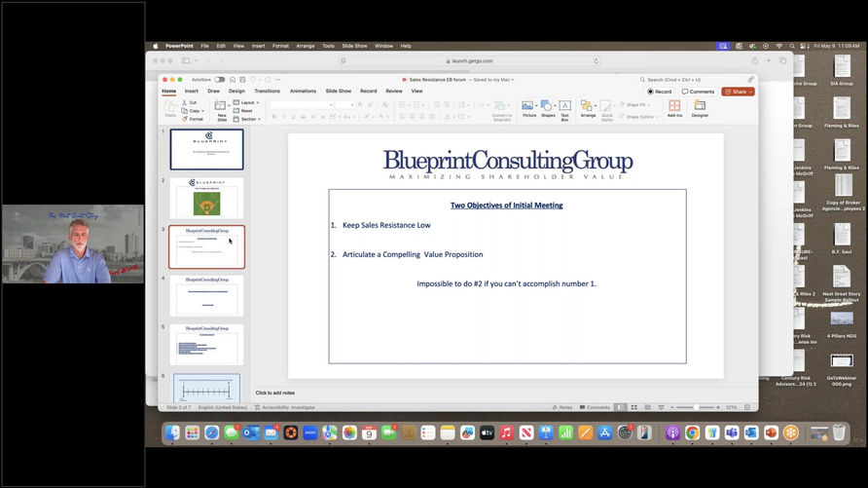
Task: Reload the page in the Safari window
Action: coord(596,61)
